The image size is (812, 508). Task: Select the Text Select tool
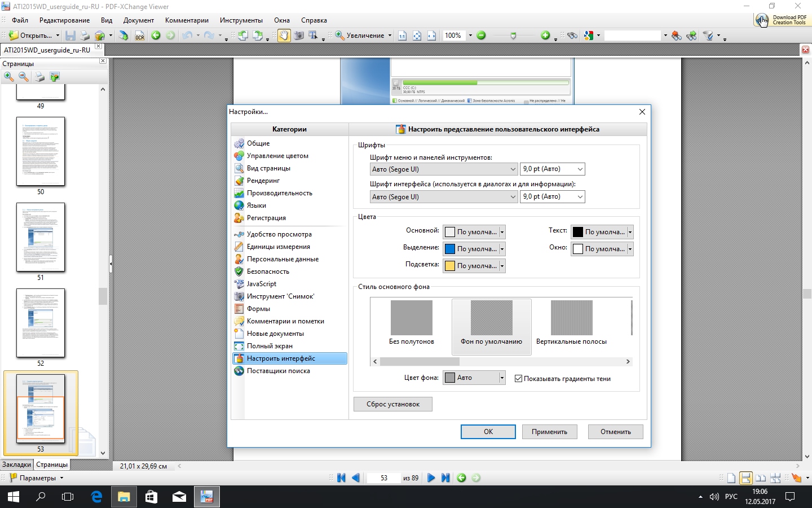313,36
